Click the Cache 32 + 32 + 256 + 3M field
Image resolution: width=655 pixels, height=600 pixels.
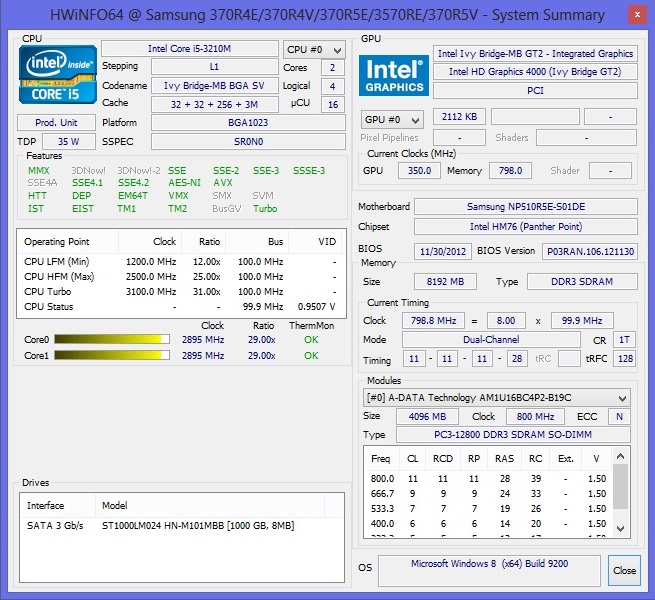point(215,104)
